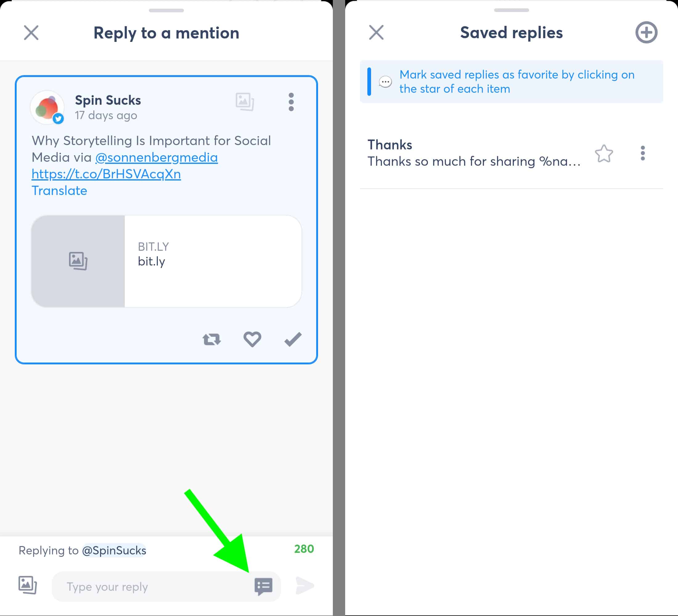
Task: Open options menu for Thanks saved reply
Action: pos(643,153)
